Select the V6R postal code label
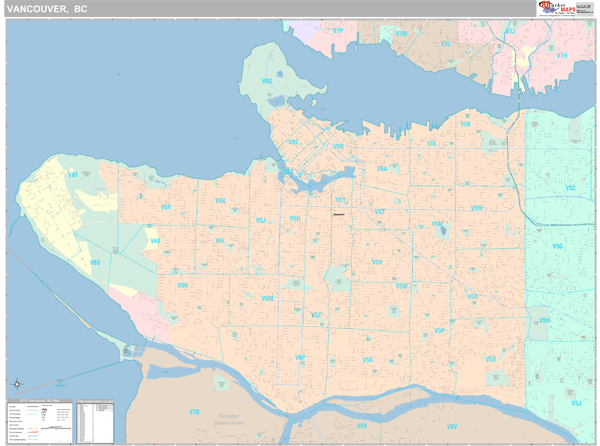This screenshot has width=600, height=446. (x=166, y=207)
